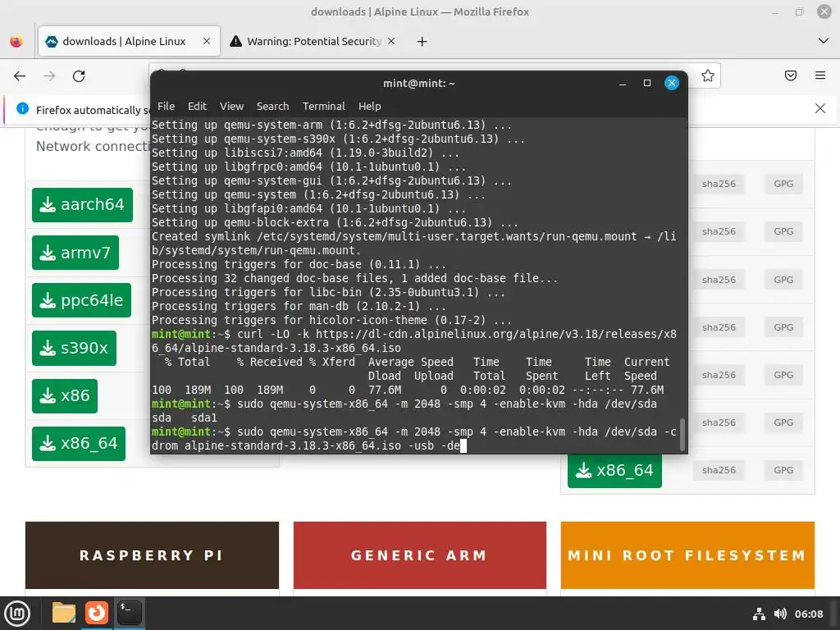The image size is (840, 630).
Task: Switch to the Firefox panel launcher
Action: (x=97, y=613)
